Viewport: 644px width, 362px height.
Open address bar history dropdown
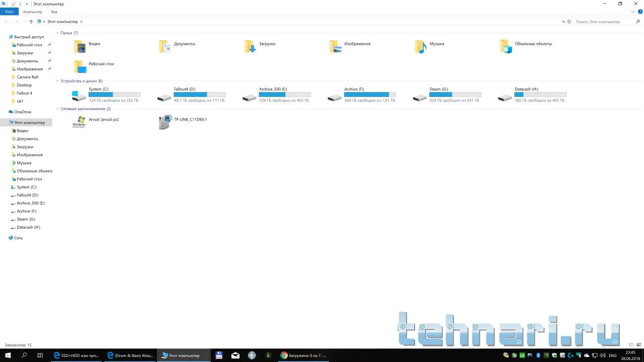coord(563,22)
